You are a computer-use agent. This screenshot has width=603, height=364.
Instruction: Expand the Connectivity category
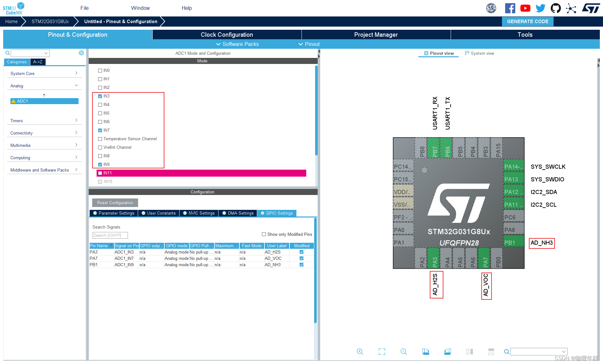coord(44,133)
